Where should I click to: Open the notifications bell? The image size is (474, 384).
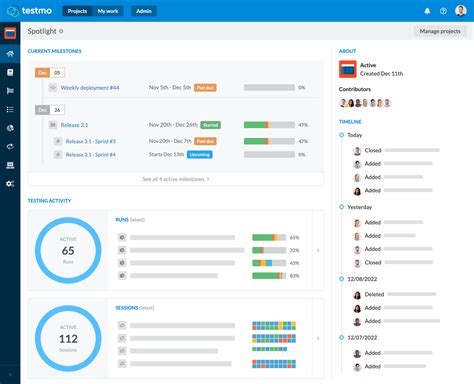pyautogui.click(x=427, y=11)
